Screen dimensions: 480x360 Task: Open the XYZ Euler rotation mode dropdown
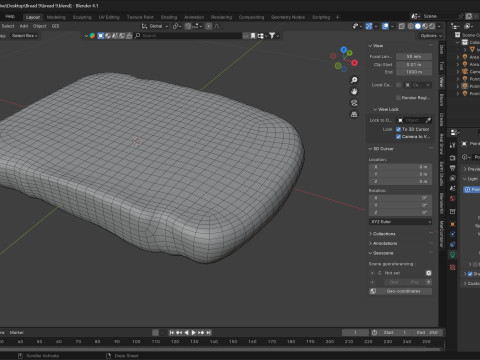tap(400, 222)
